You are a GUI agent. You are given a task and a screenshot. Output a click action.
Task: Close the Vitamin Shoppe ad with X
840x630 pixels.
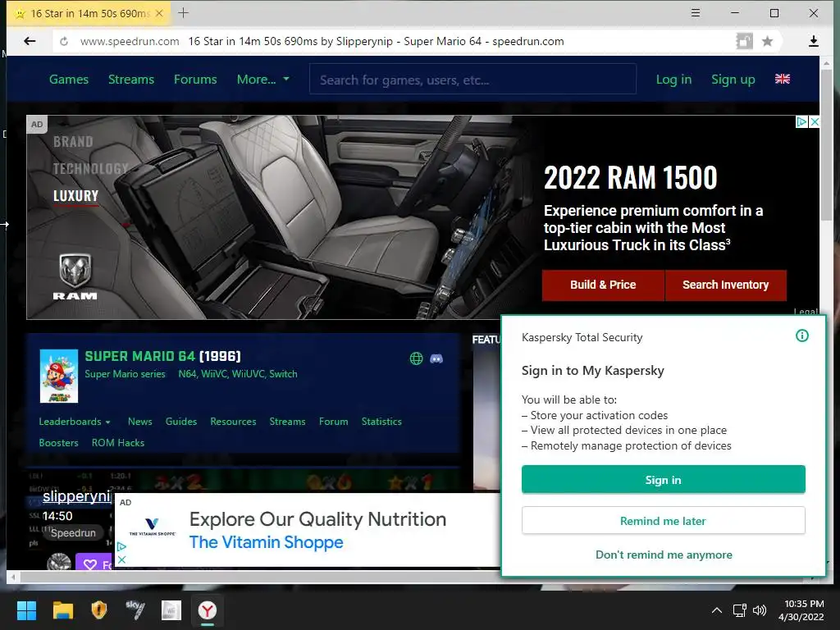tap(121, 559)
